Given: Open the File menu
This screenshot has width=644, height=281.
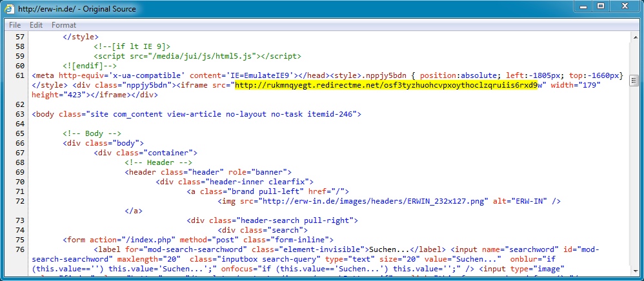Looking at the screenshot, I should click(x=15, y=25).
